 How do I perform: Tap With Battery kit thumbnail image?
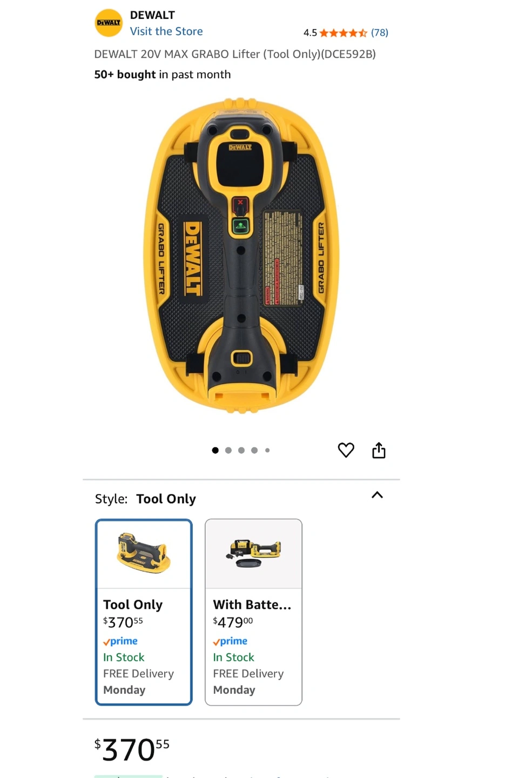click(253, 553)
